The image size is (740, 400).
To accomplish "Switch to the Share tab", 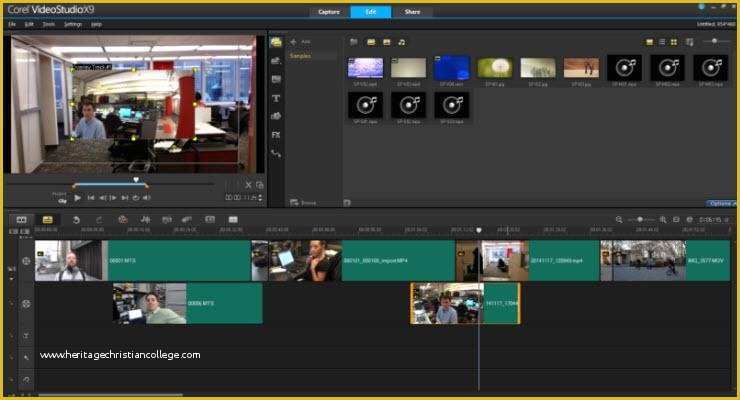I will click(412, 12).
